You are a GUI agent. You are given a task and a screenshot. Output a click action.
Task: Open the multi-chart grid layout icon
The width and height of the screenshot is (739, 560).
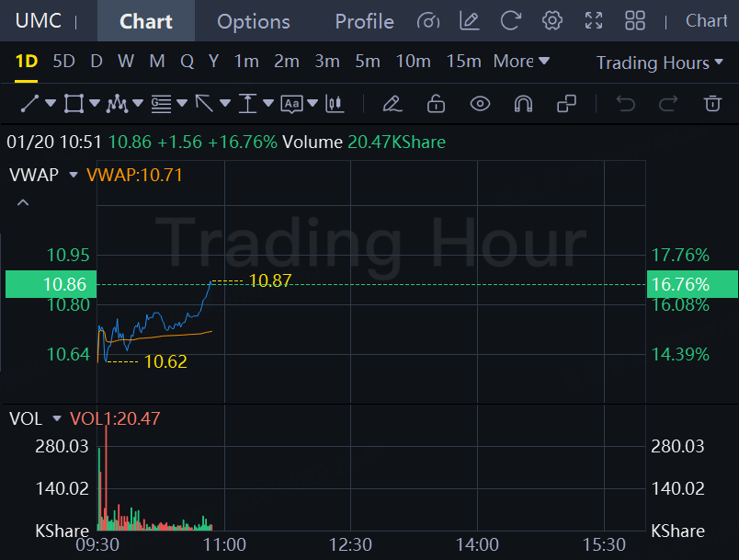634,21
